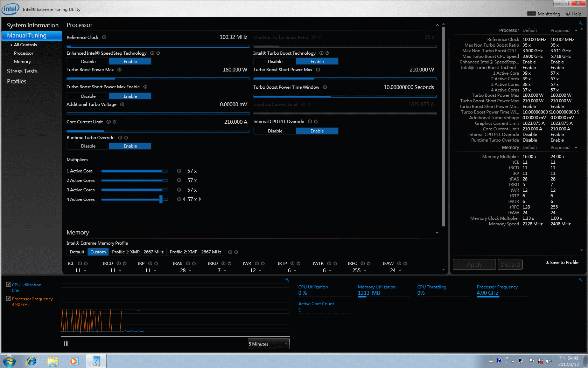This screenshot has height=368, width=588.
Task: Open Stress Tests in the sidebar
Action: coord(22,71)
